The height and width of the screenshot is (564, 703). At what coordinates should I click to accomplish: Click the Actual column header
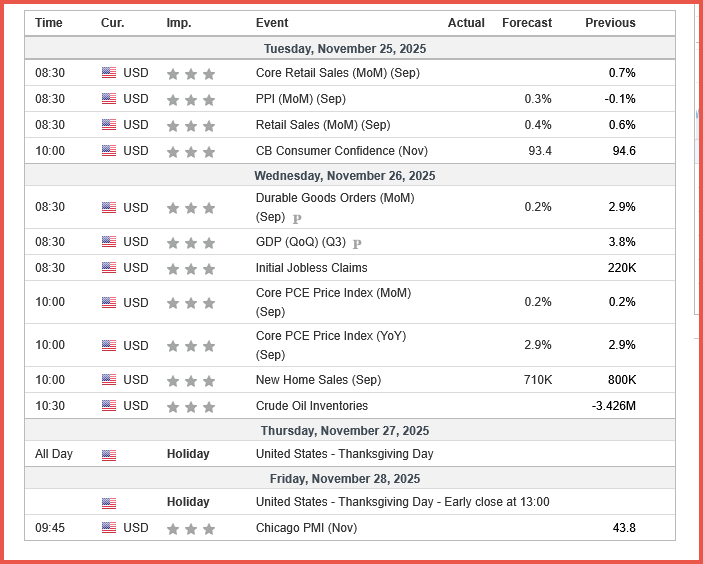pos(466,23)
